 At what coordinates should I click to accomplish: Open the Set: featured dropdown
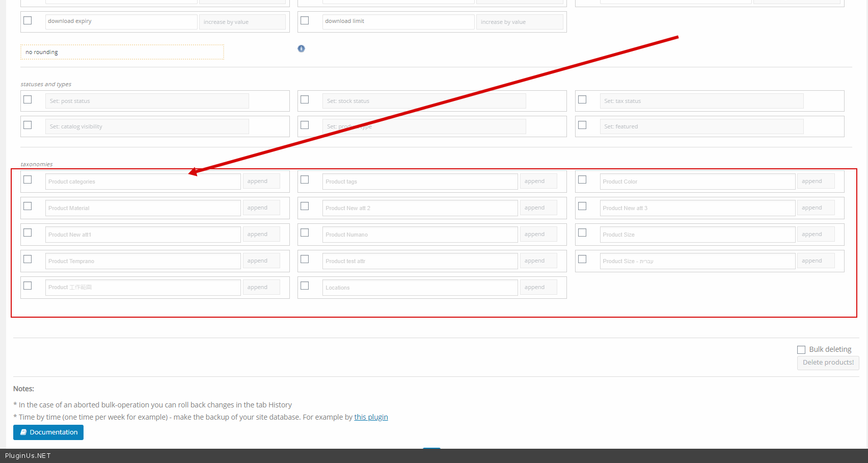702,126
